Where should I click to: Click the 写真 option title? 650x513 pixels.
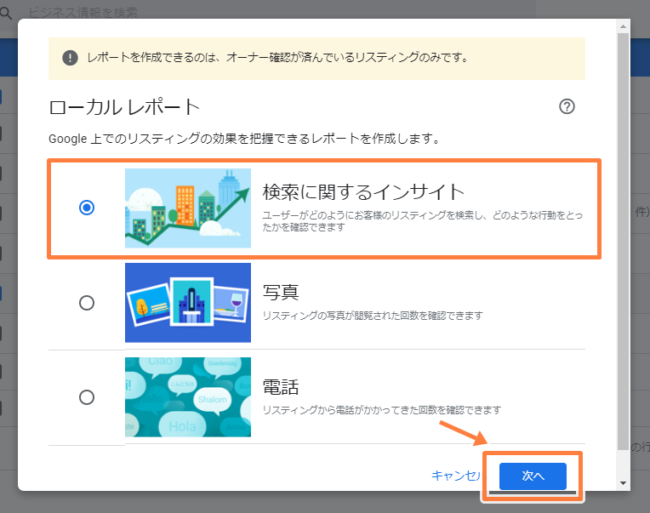coord(281,292)
